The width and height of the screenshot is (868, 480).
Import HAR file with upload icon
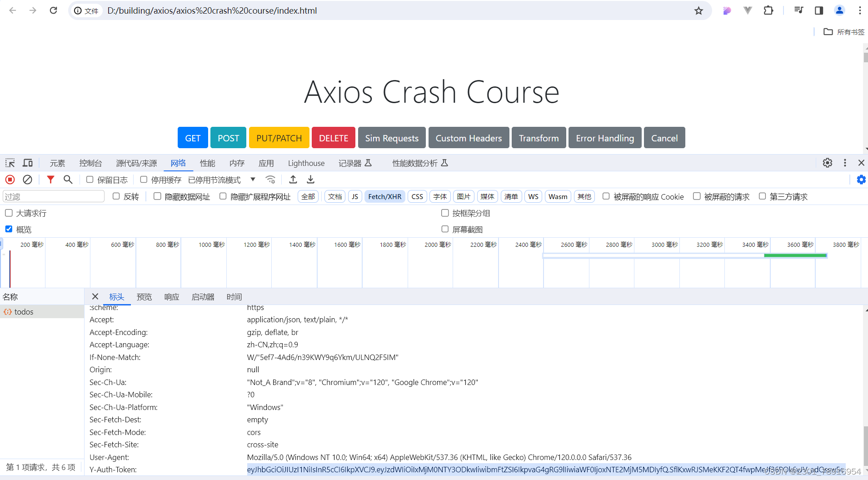click(x=293, y=180)
